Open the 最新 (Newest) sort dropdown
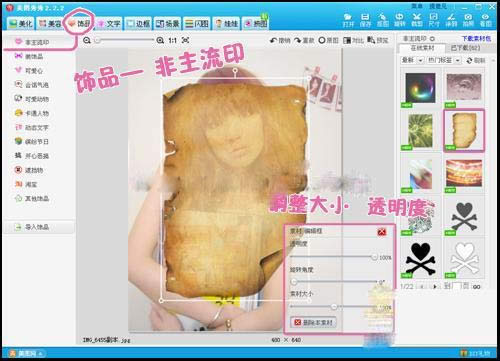This screenshot has height=361, width=500. pyautogui.click(x=412, y=60)
